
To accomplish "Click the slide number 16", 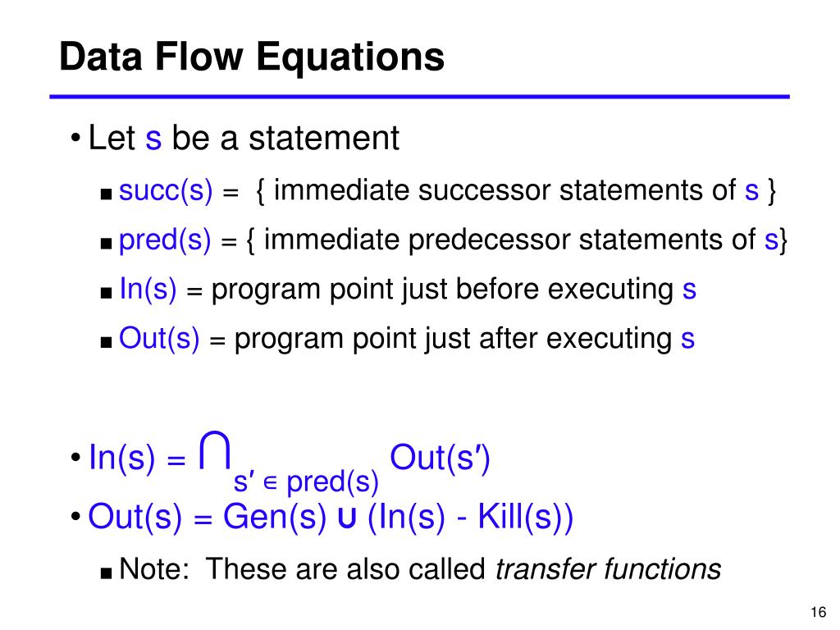I will click(x=818, y=612).
